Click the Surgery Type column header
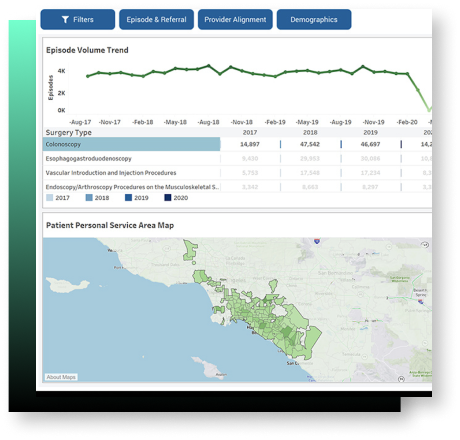Screen dimensions: 460x440 point(69,132)
